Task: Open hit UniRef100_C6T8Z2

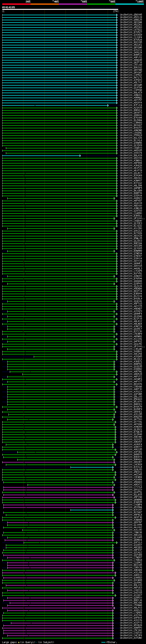Action: (x=131, y=30)
